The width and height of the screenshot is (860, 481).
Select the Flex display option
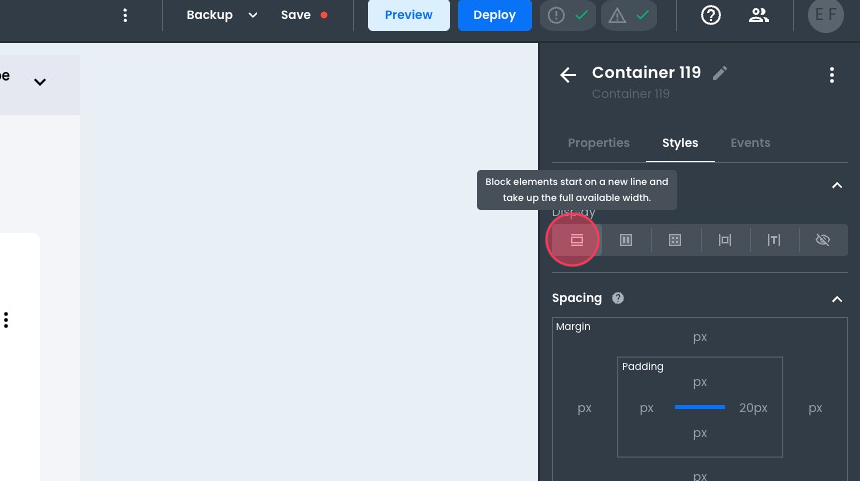[x=626, y=240]
